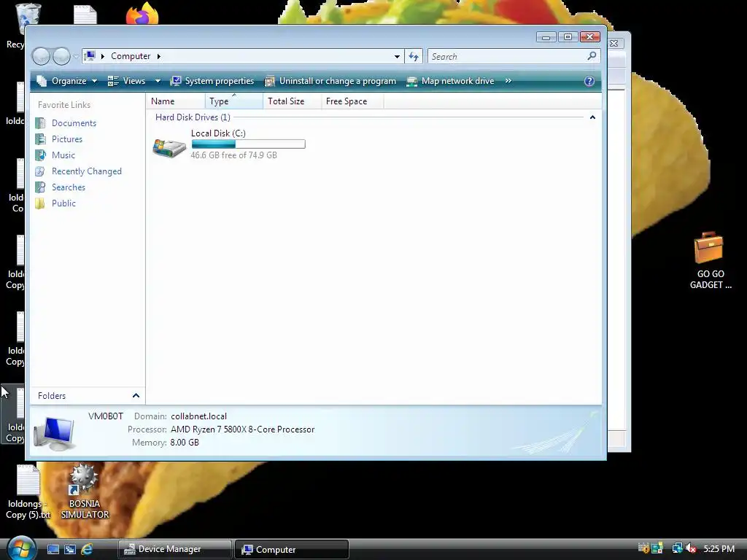The height and width of the screenshot is (560, 747).
Task: Click the computer icon in details pane
Action: (x=54, y=433)
